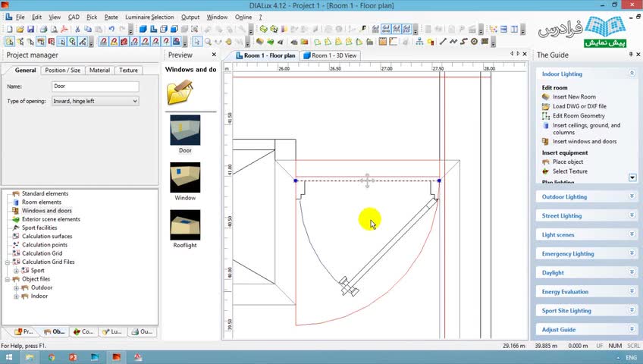Viewport: 643px width, 364px height.
Task: Click the Open project folder icon
Action: tap(20, 29)
